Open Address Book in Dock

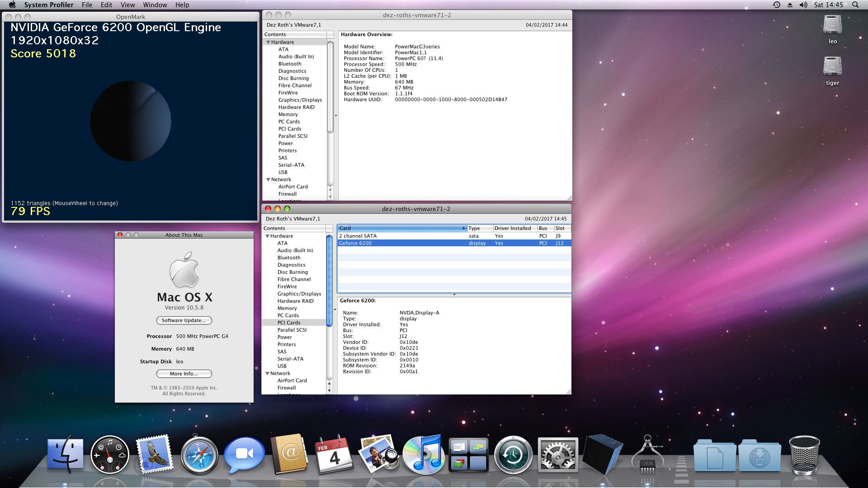tap(289, 455)
